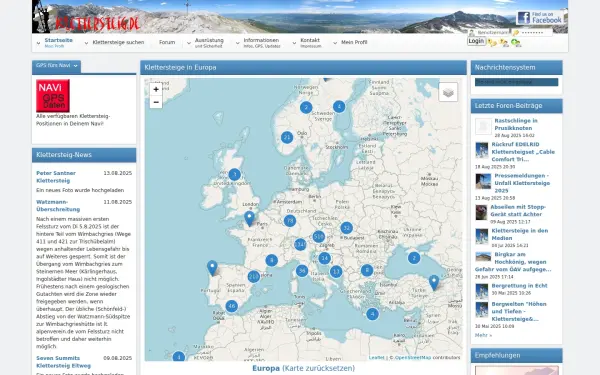Click the Mehr link under forum posts

(483, 335)
